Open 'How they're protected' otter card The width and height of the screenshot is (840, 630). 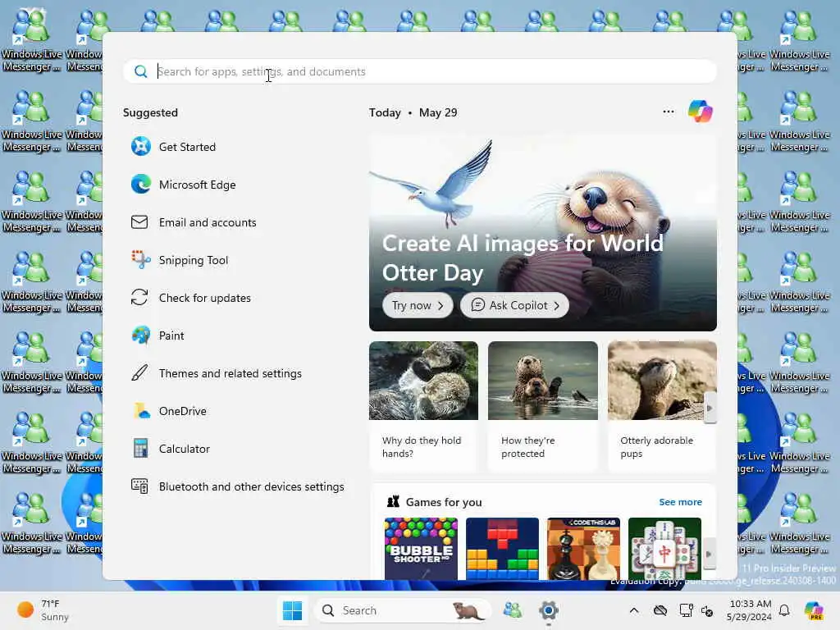pos(543,406)
